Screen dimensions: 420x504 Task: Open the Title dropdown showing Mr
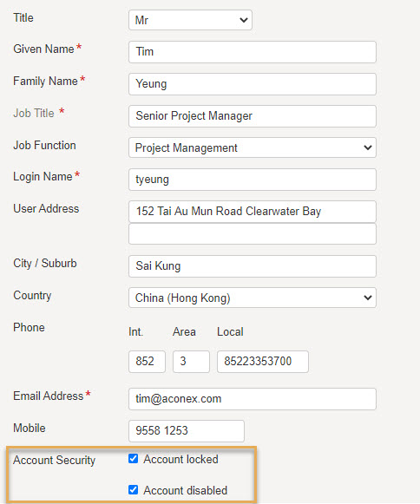(190, 20)
